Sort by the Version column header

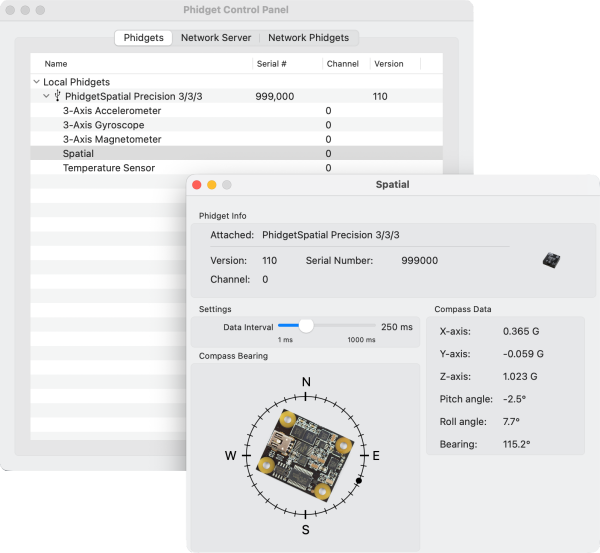tap(389, 64)
